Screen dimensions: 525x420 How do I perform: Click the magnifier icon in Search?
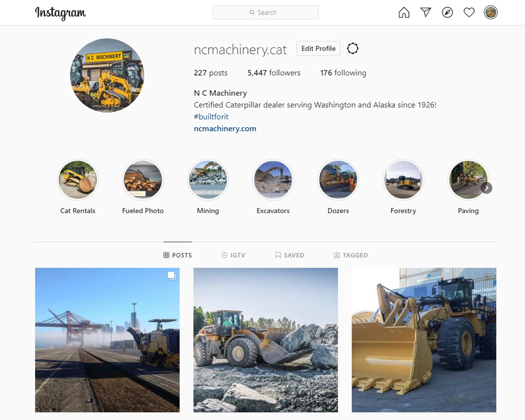252,12
